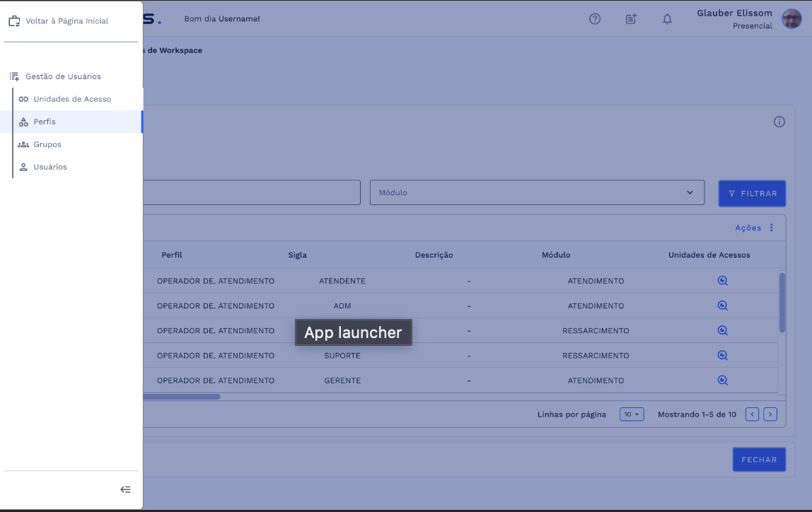The height and width of the screenshot is (512, 812).
Task: Open the notifications bell
Action: coord(667,19)
